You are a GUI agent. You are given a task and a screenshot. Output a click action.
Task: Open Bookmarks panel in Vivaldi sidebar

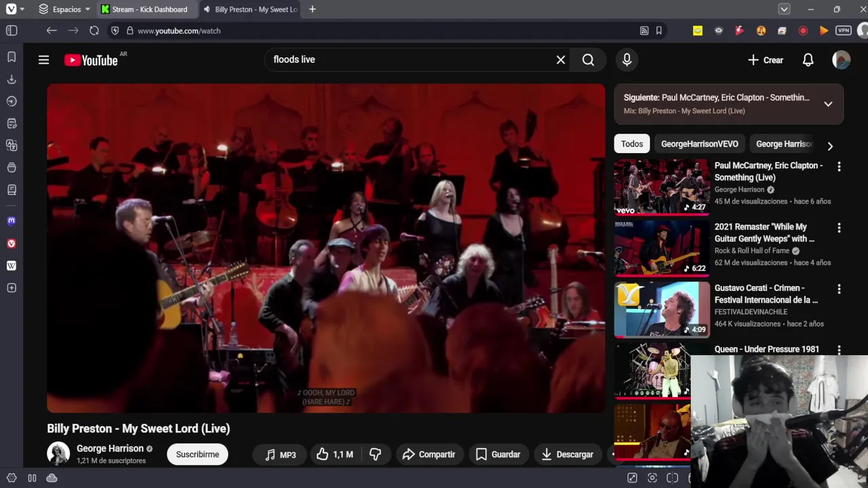point(12,57)
